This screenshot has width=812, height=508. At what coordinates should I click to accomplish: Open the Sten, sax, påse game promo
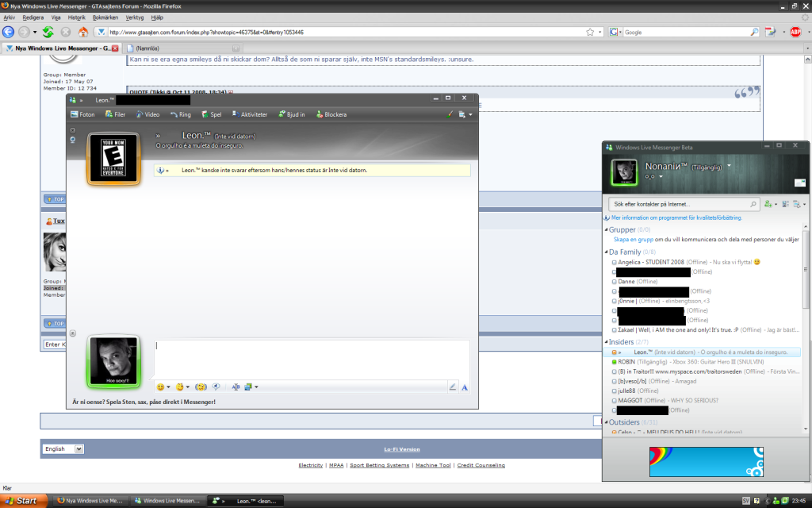pos(144,402)
